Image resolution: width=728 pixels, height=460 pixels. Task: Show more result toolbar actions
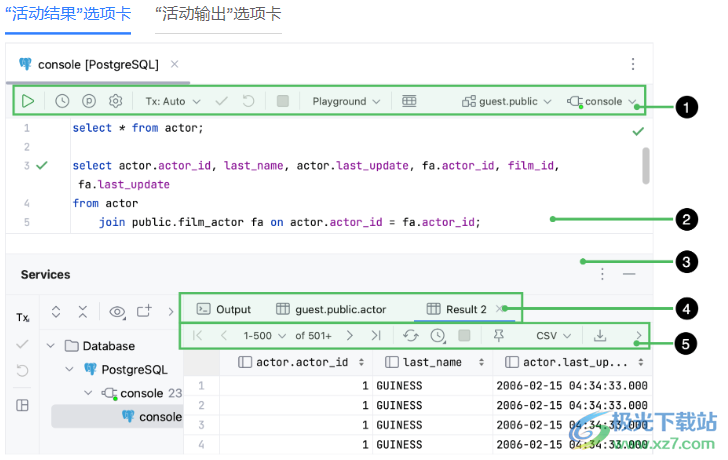point(639,335)
